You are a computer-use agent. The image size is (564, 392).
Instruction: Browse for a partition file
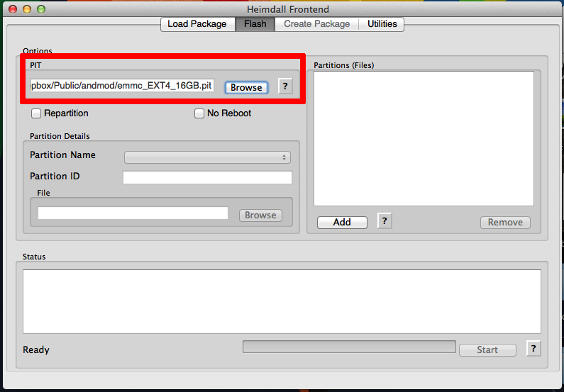coord(260,215)
